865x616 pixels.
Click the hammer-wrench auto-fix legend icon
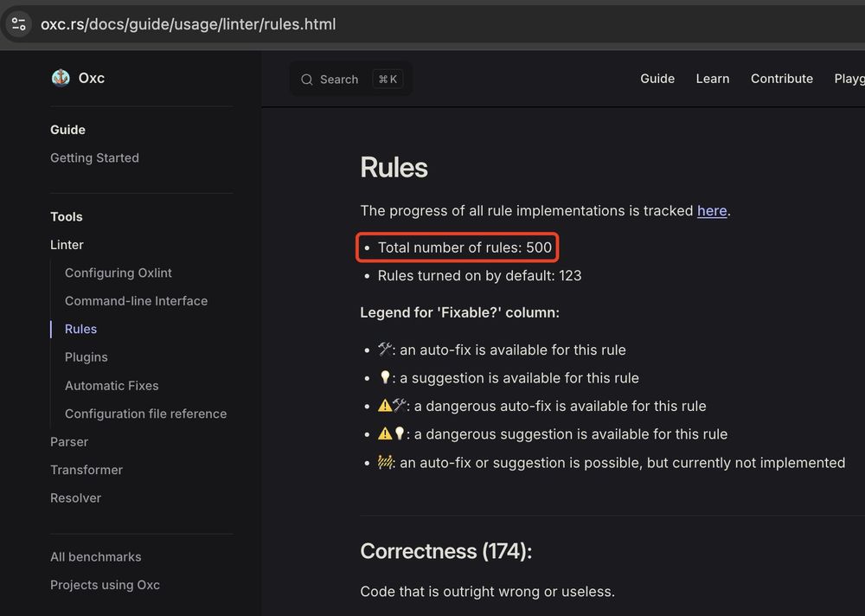point(385,349)
